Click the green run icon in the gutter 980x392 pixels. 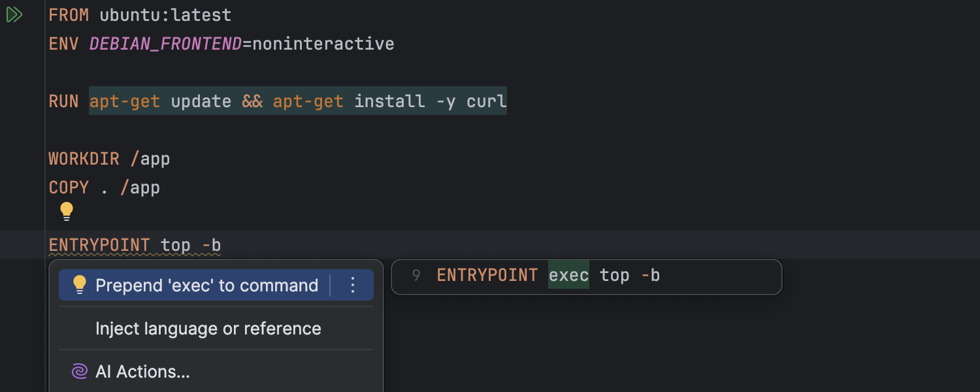14,15
